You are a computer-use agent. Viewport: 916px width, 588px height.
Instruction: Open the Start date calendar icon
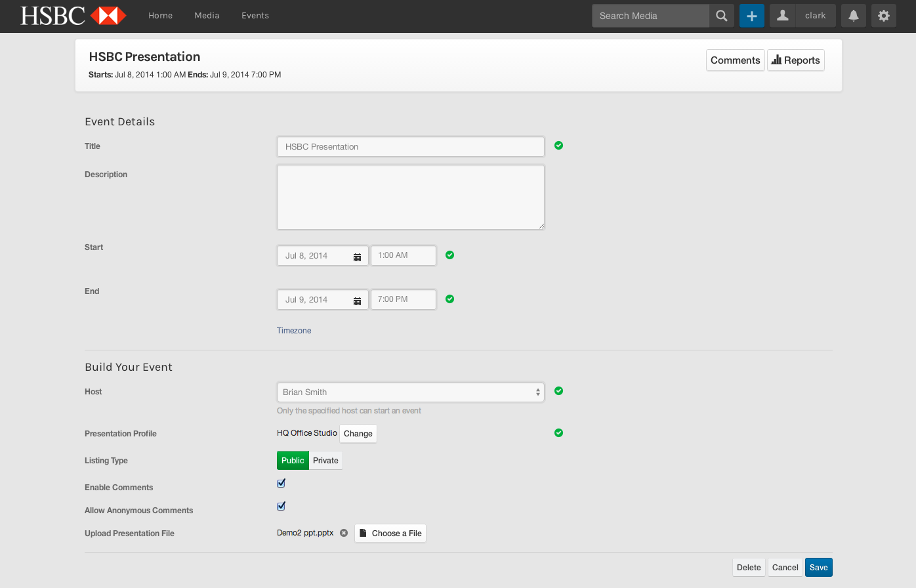358,257
